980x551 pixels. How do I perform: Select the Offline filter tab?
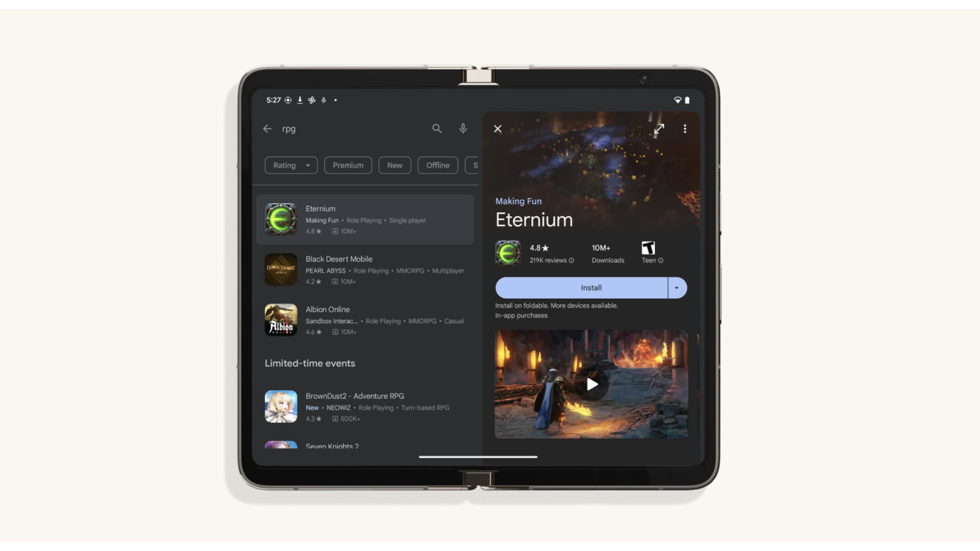point(437,165)
